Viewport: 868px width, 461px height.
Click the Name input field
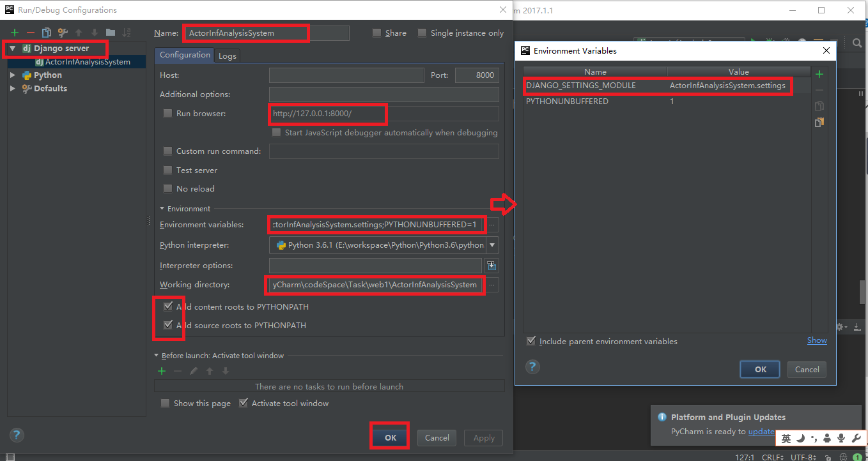pos(267,33)
